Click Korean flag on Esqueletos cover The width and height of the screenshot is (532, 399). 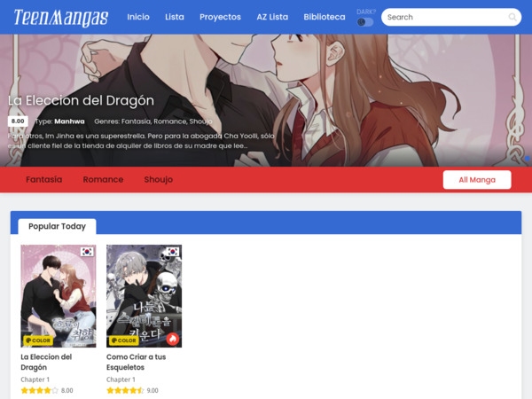[x=173, y=252]
